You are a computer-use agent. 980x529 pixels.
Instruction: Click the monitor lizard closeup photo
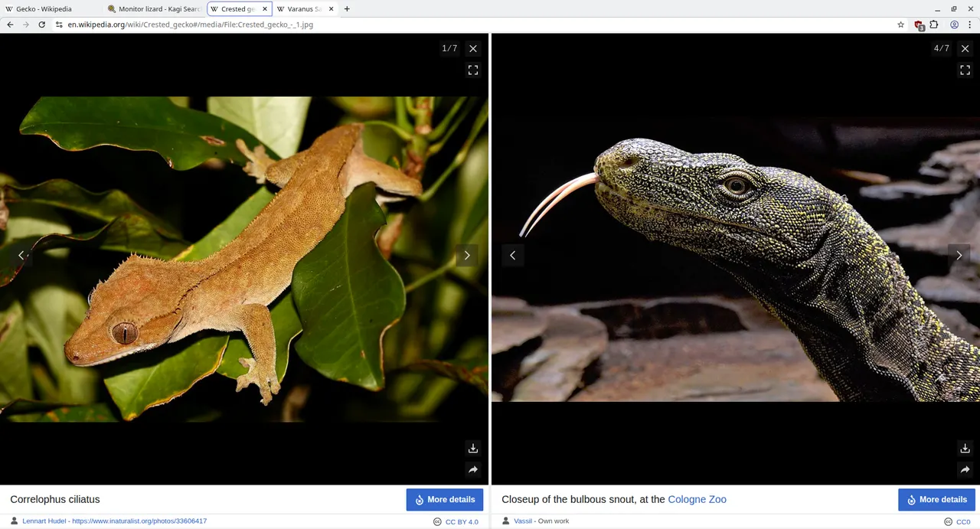click(x=736, y=259)
